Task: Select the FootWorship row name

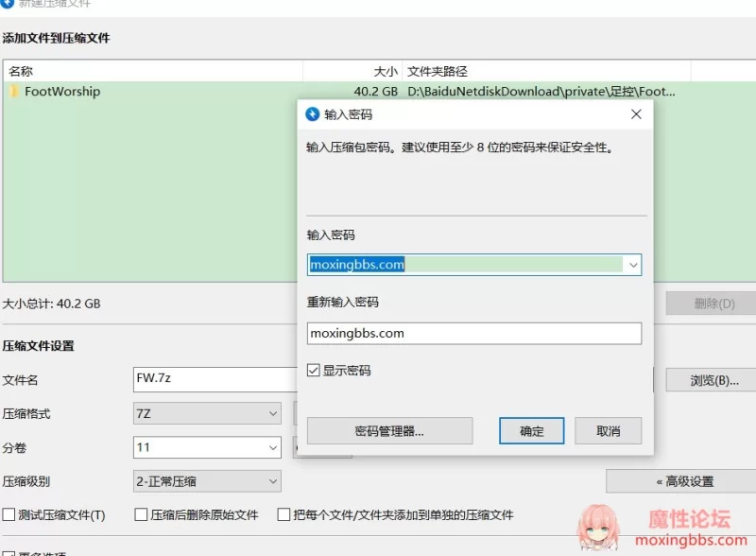Action: 62,91
